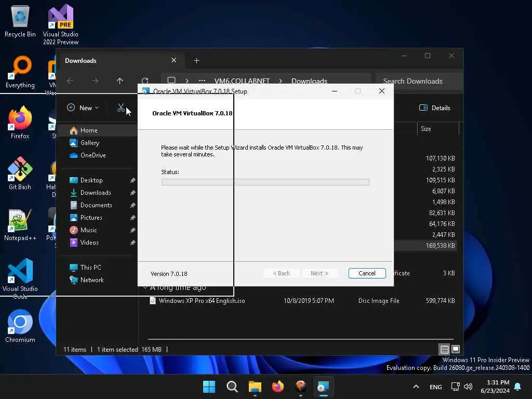
Task: Switch to File Explorer on the taskbar
Action: click(255, 387)
